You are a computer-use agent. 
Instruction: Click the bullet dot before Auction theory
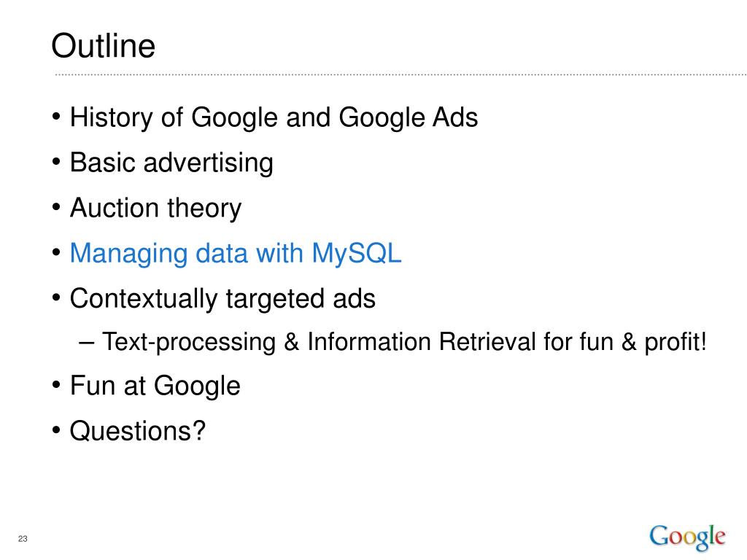56,208
